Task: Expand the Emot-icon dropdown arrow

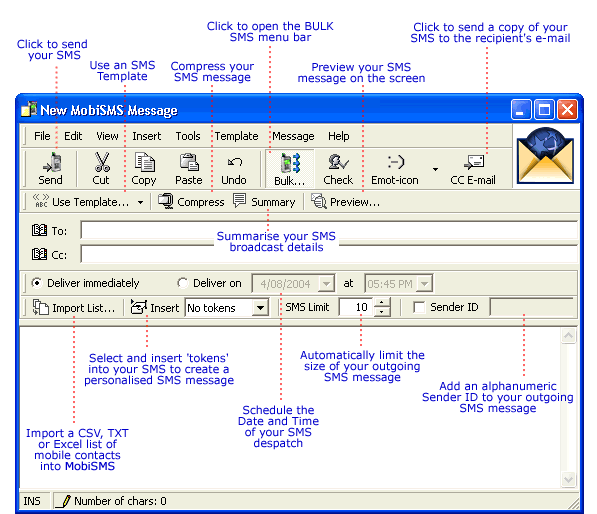Action: pos(435,169)
